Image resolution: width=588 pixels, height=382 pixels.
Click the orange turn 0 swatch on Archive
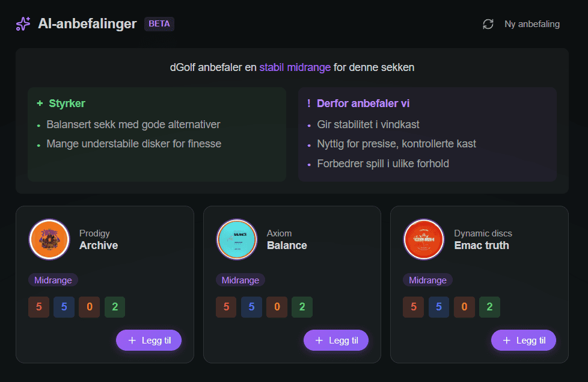89,307
